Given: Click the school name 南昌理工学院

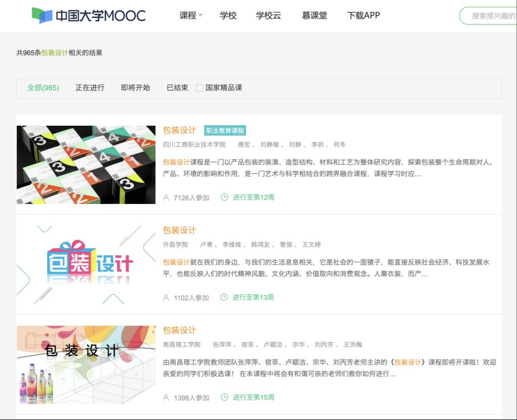Looking at the screenshot, I should click(182, 344).
